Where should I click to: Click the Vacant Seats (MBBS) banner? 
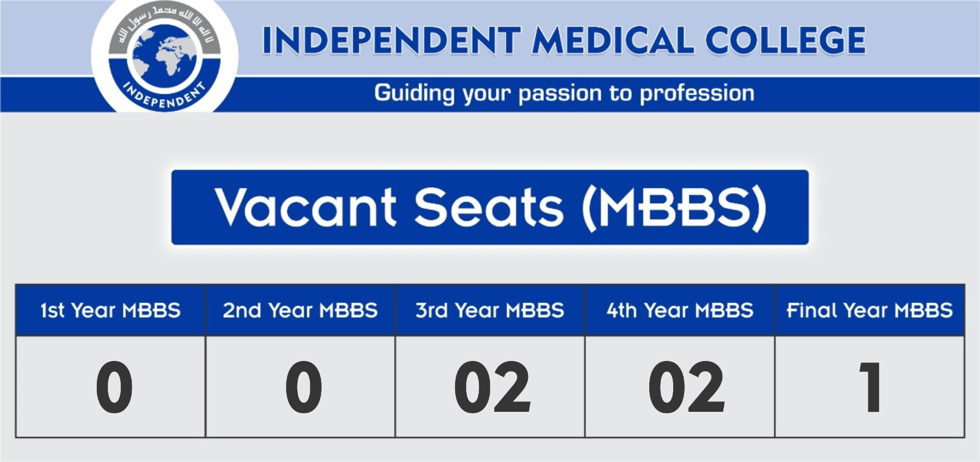tap(490, 207)
